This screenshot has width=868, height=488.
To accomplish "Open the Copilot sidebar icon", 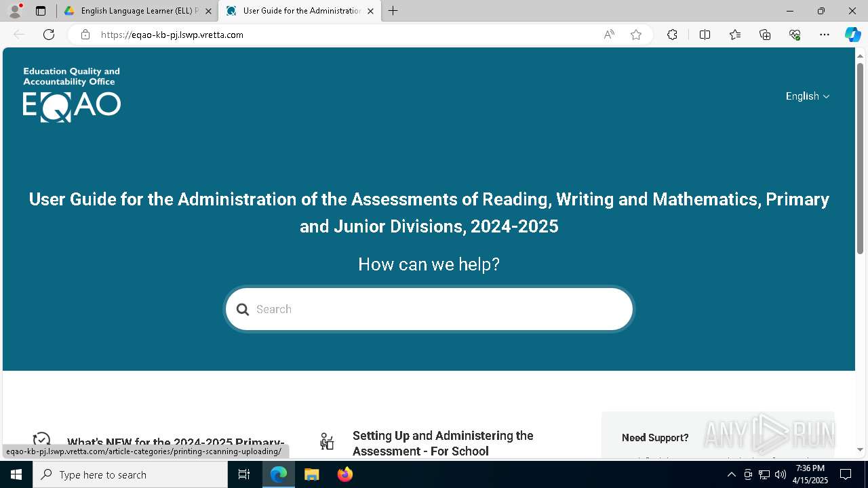I will tap(852, 35).
